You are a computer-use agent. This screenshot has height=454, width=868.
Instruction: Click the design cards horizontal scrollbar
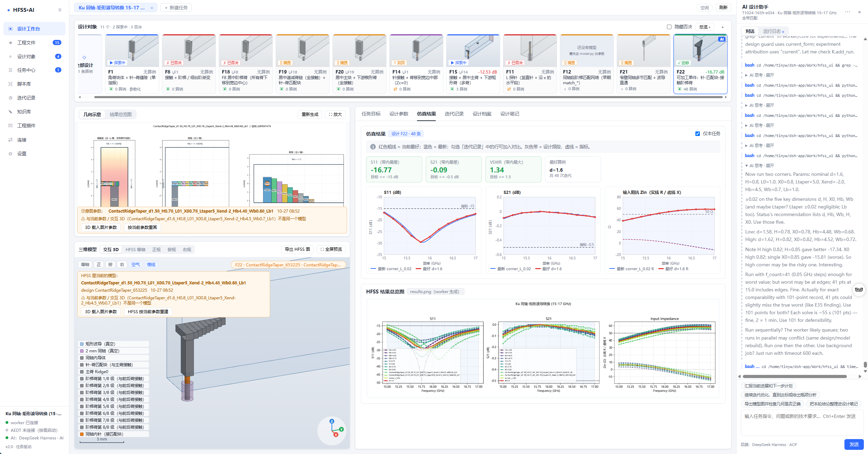tap(408, 97)
